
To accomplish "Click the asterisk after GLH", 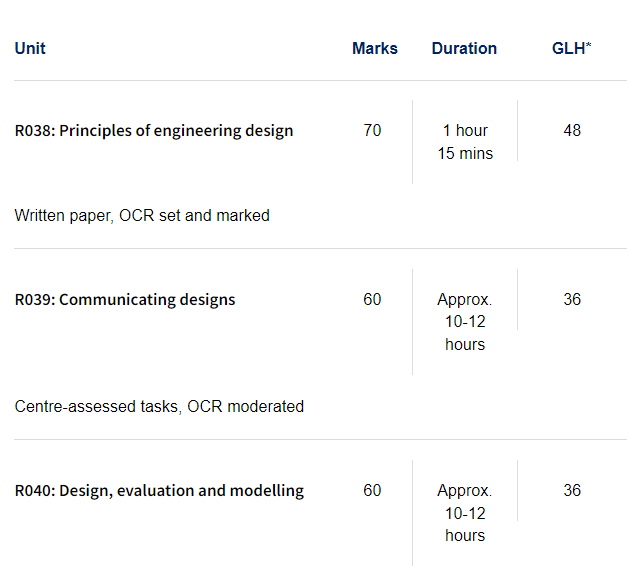I will 588,45.
